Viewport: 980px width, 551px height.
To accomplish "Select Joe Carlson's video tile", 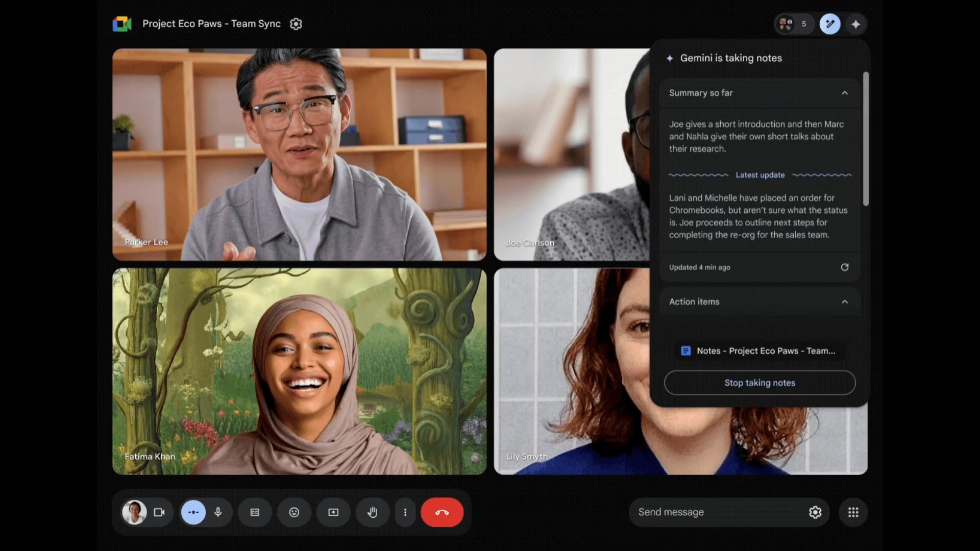I will (572, 155).
